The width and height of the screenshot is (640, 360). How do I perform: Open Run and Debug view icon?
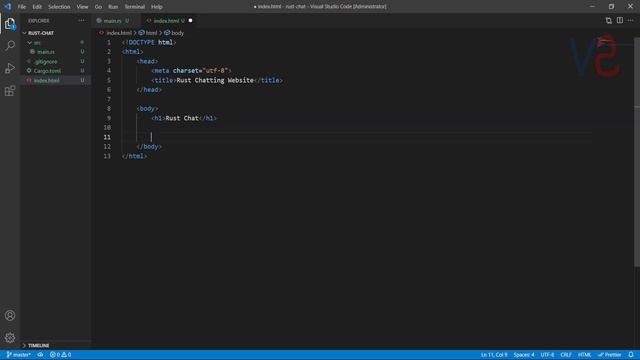point(10,68)
